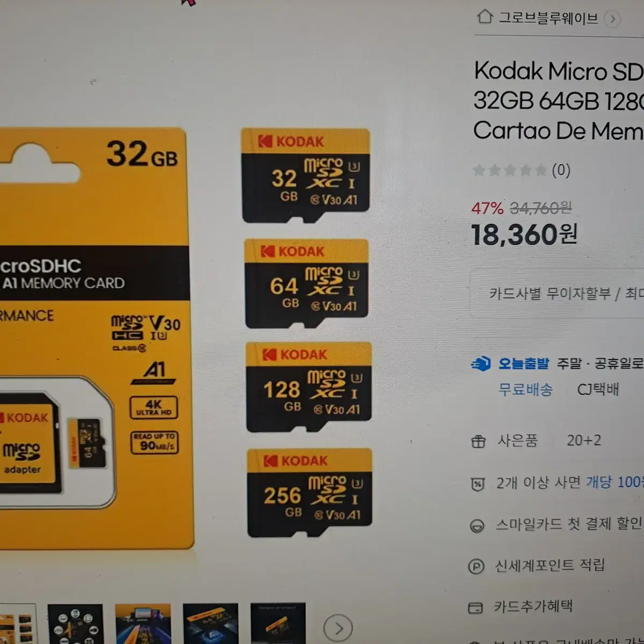The width and height of the screenshot is (644, 644).
Task: Click next arrow in thumbnail carousel
Action: click(338, 627)
